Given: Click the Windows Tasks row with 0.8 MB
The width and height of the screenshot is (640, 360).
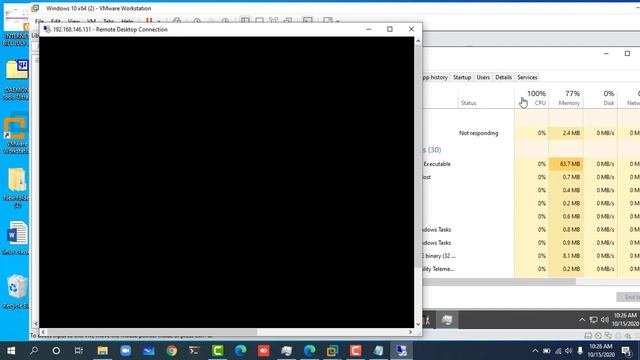Looking at the screenshot, I should (531, 229).
